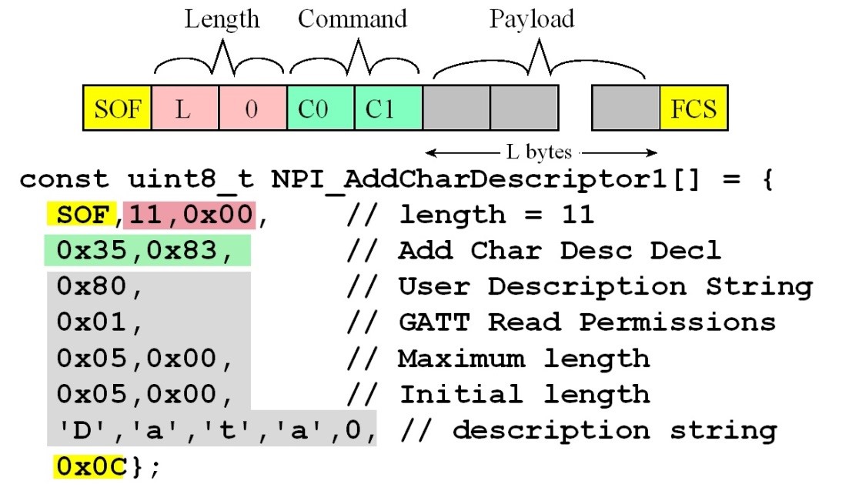849x504 pixels.
Task: Click the Command label above the diagram
Action: [352, 19]
